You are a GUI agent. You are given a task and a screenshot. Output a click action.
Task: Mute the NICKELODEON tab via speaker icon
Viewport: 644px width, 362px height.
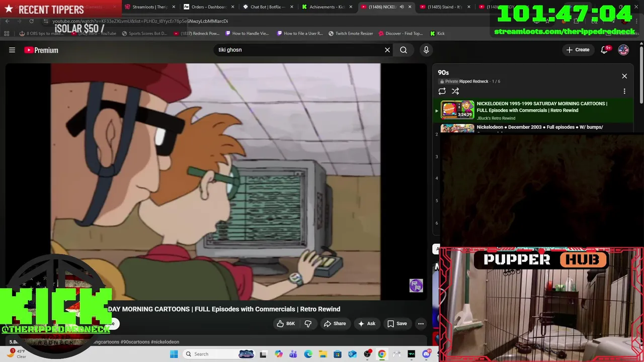pyautogui.click(x=401, y=7)
